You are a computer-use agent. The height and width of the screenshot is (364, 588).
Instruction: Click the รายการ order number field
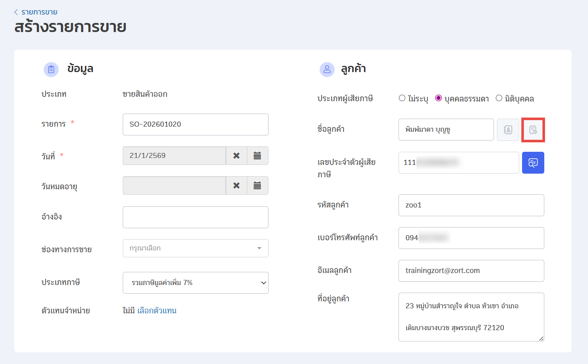(195, 124)
